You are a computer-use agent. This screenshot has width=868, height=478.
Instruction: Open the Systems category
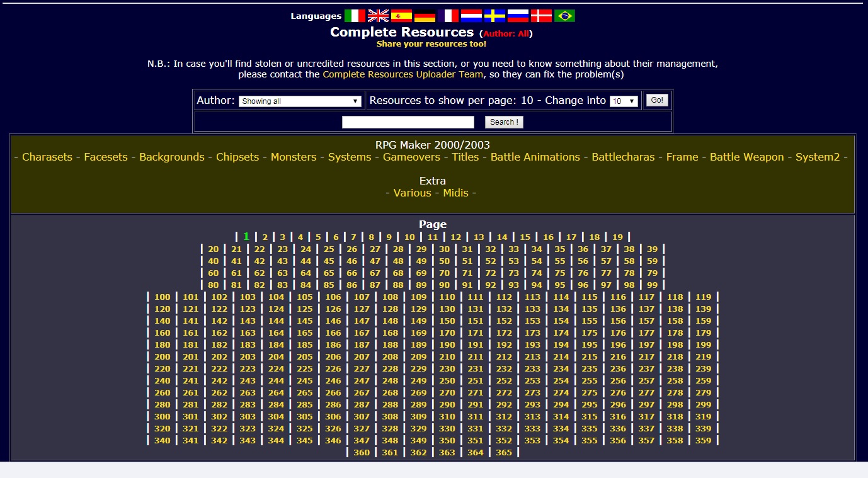coord(350,157)
